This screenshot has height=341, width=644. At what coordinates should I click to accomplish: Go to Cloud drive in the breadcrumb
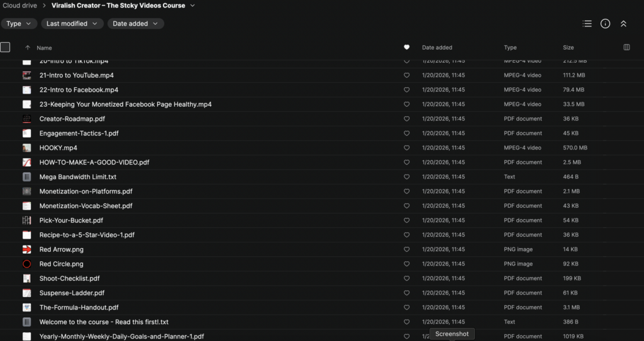pyautogui.click(x=19, y=6)
